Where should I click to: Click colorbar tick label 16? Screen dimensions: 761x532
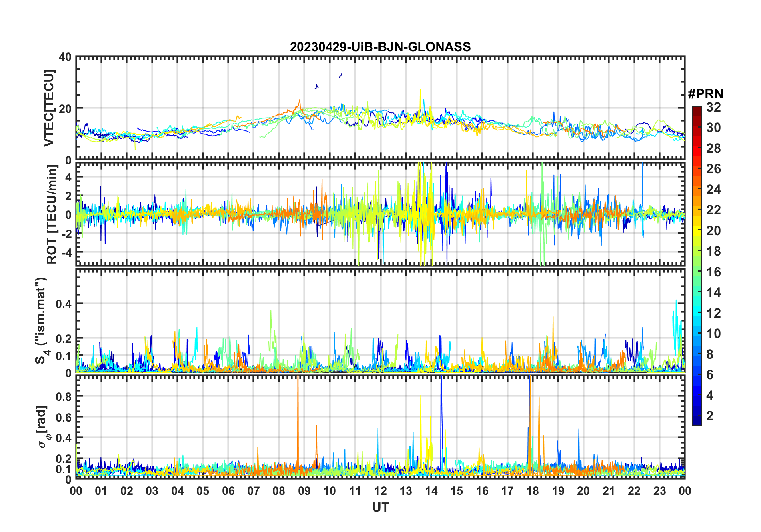pos(713,272)
